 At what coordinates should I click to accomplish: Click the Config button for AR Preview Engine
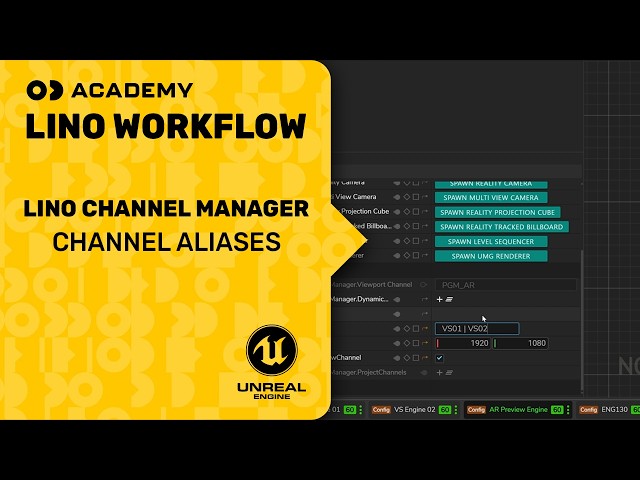pos(476,409)
